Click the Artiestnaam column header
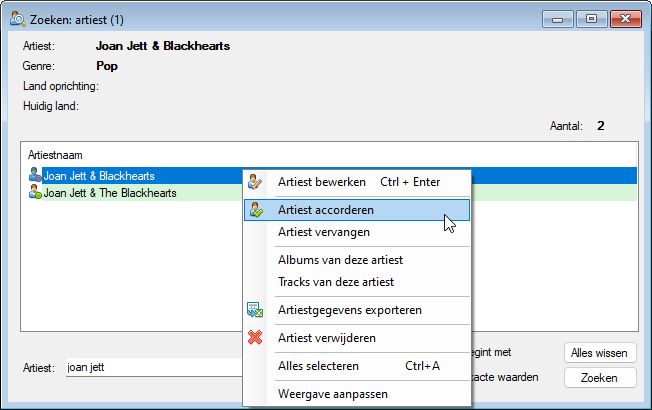 (x=55, y=155)
